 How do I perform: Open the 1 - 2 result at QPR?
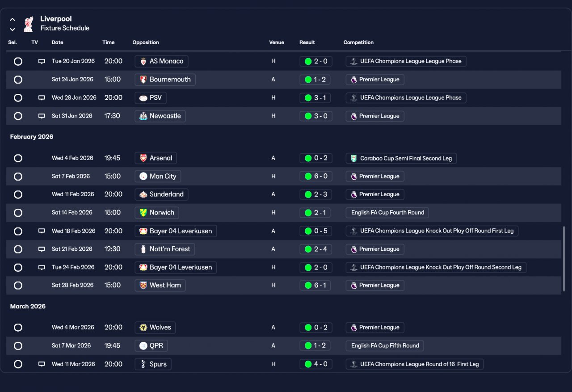pyautogui.click(x=315, y=346)
